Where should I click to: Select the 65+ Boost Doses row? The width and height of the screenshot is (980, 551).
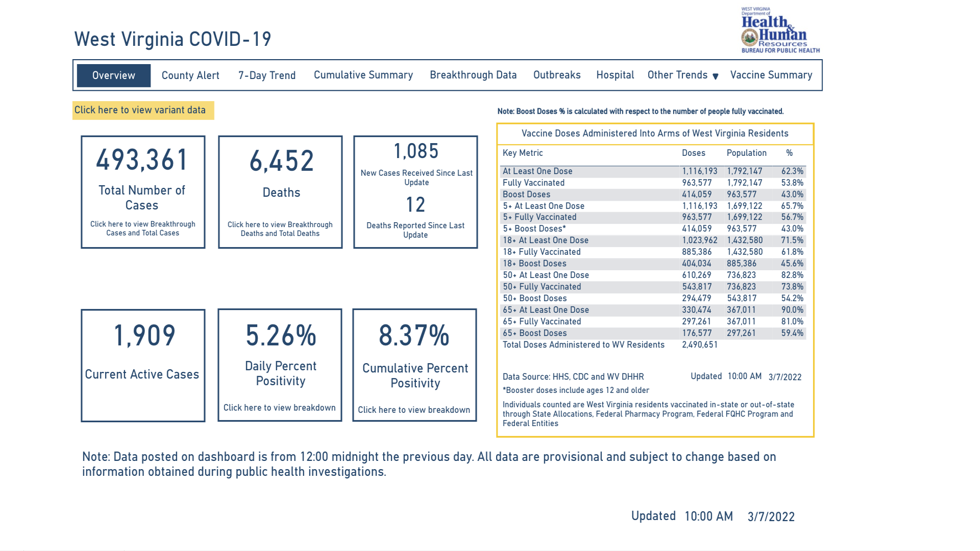tap(534, 333)
